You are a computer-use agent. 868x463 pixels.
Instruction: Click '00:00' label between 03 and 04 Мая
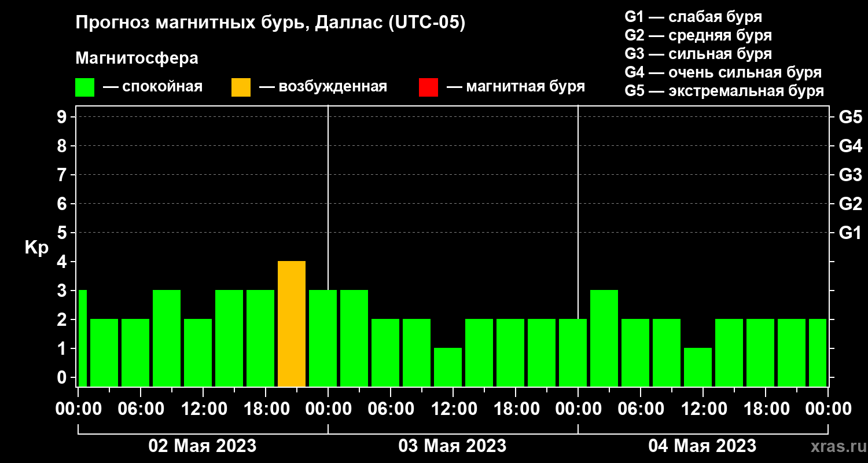click(578, 409)
